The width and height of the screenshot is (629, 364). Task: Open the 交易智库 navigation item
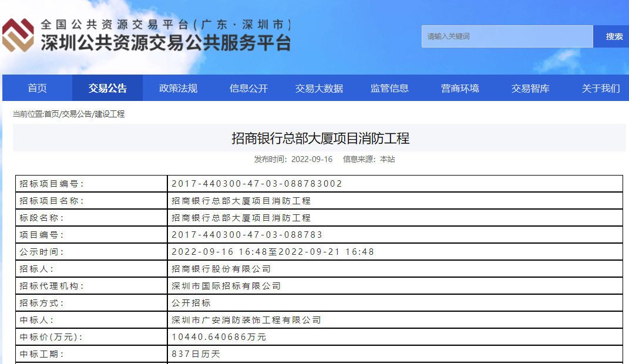click(x=530, y=88)
